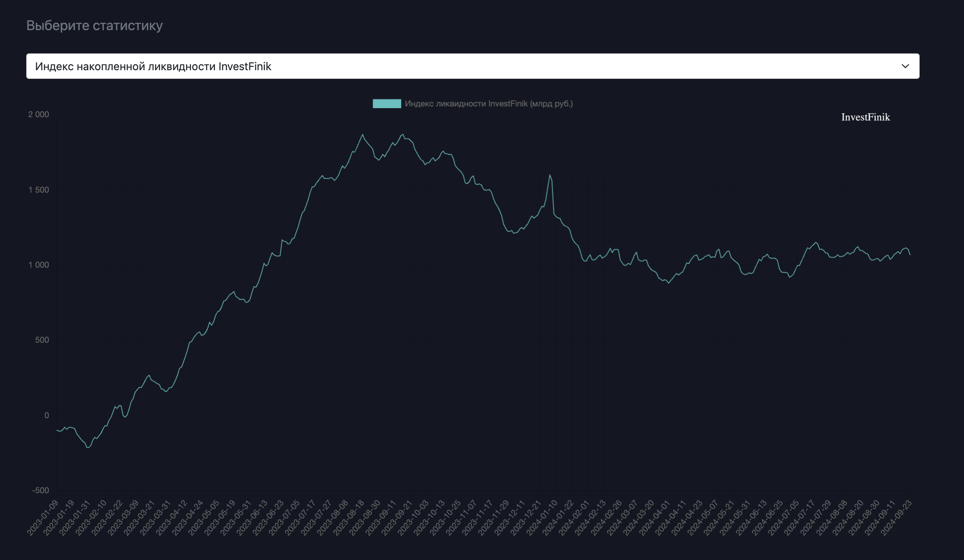Screen dimensions: 964x560
Task: Click the 2024-01-10 date label
Action: (541, 518)
